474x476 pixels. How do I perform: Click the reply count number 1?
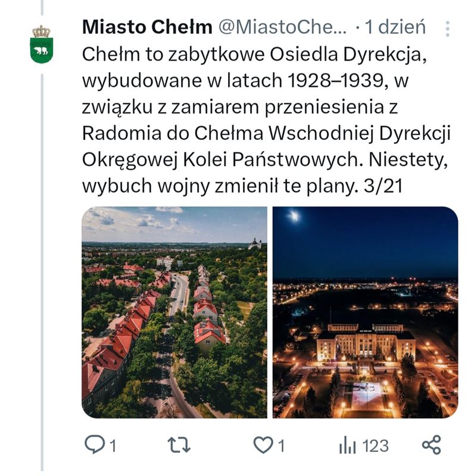tap(113, 445)
